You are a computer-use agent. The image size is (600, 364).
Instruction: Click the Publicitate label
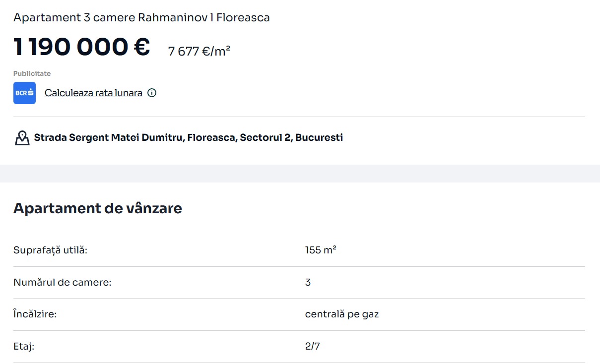point(32,73)
